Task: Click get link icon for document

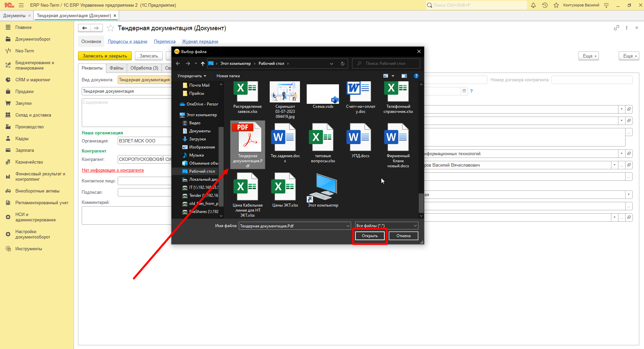Action: (616, 28)
